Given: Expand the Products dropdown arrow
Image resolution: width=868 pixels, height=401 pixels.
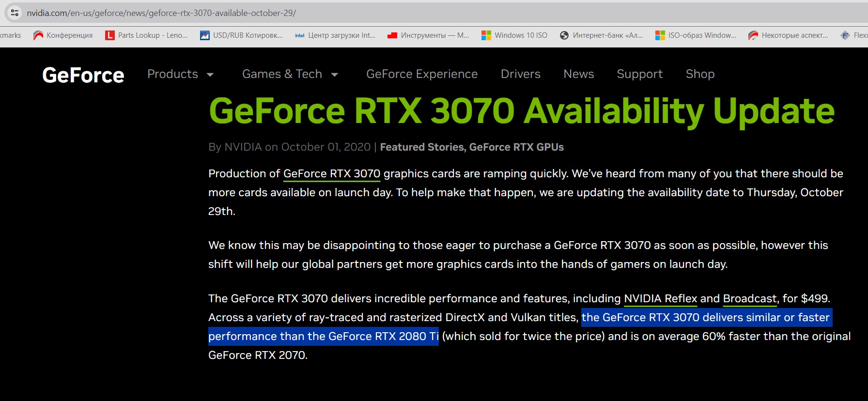Looking at the screenshot, I should (x=210, y=75).
